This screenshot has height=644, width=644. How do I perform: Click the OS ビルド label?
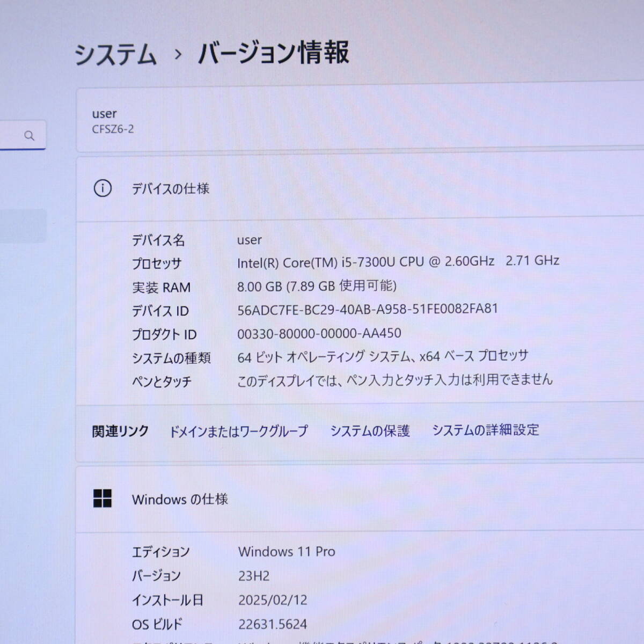157,624
